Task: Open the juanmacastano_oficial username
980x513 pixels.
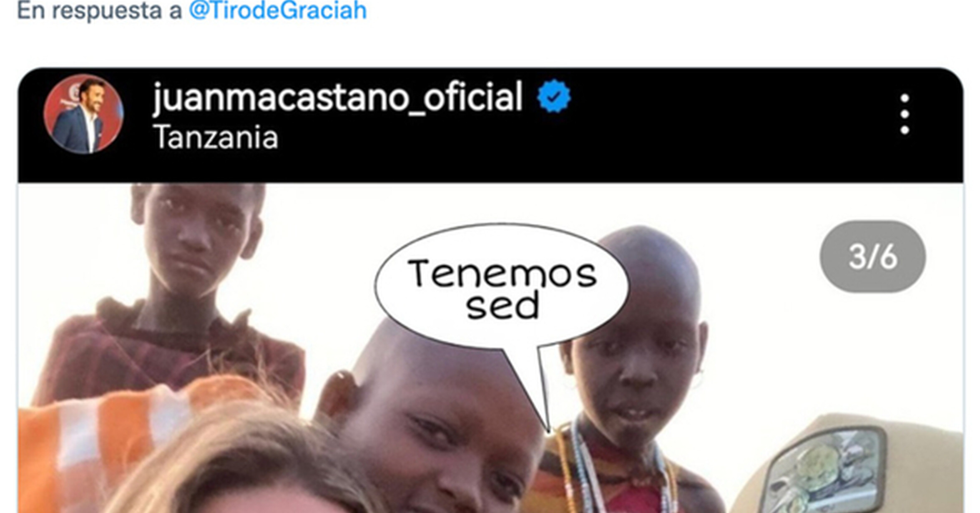Action: click(x=338, y=97)
